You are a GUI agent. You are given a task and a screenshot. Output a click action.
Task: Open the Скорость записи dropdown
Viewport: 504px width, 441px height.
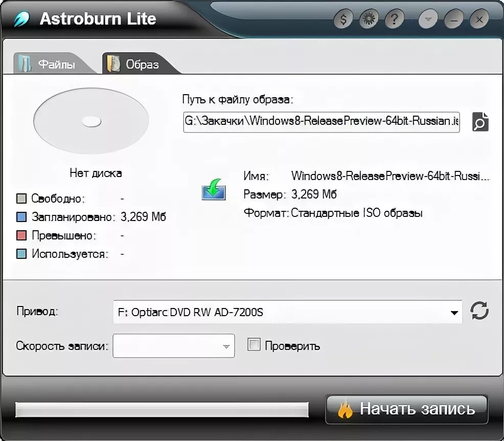(174, 346)
